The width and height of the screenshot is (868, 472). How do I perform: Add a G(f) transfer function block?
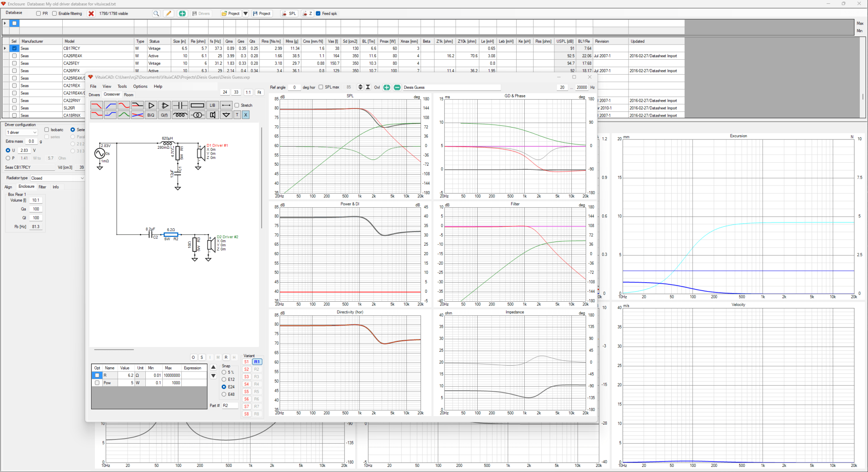pos(164,115)
